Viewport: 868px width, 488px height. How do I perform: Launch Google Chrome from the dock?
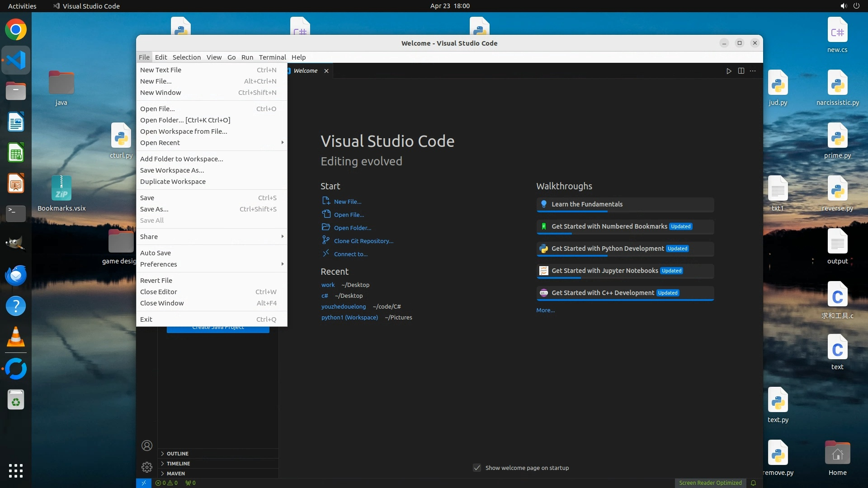point(16,30)
